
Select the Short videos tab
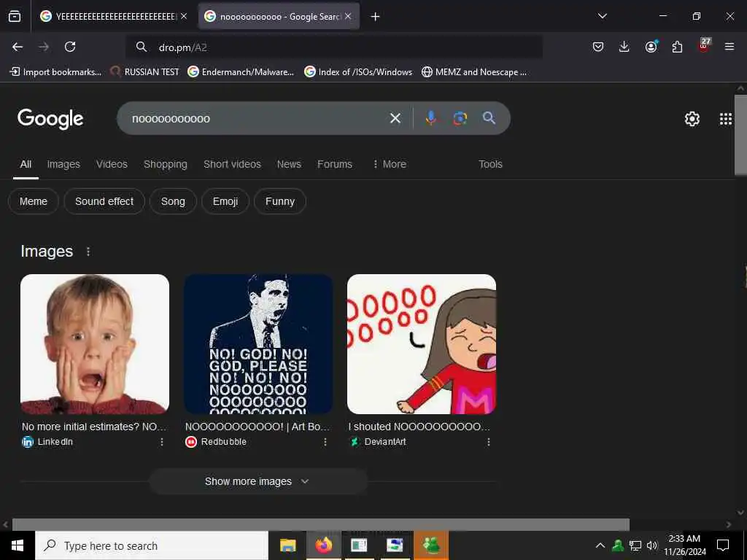click(232, 164)
